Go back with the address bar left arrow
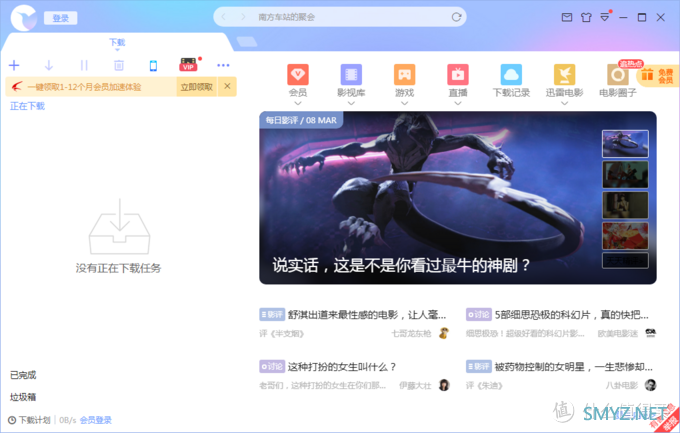Image resolution: width=680 pixels, height=433 pixels. [224, 17]
